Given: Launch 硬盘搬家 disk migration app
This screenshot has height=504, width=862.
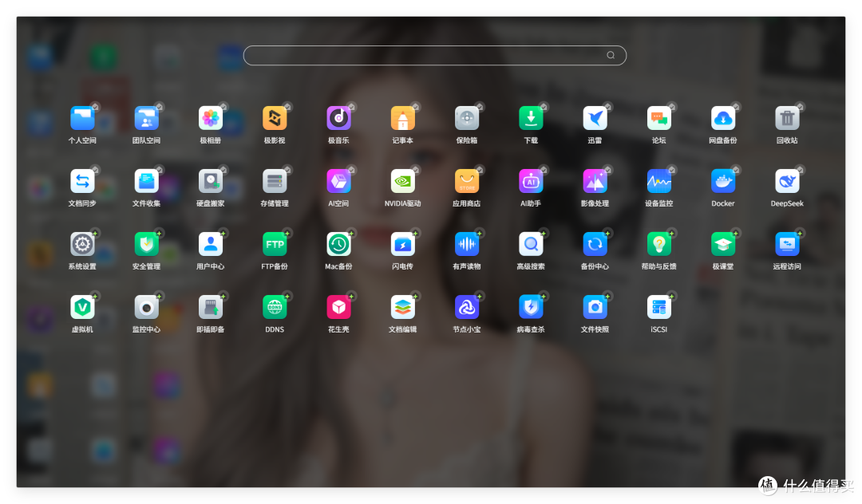Looking at the screenshot, I should pos(211,181).
